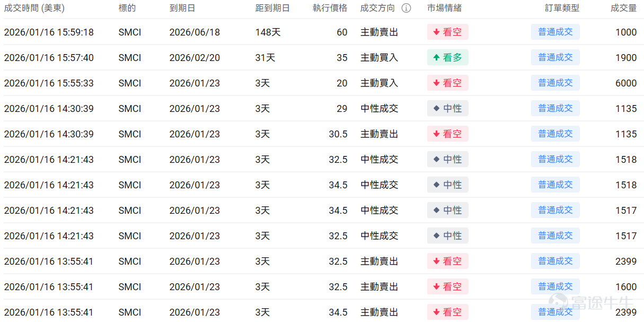Select 主動買入 in the 15:55:33 row
Screen dimensions: 644x322
point(379,83)
